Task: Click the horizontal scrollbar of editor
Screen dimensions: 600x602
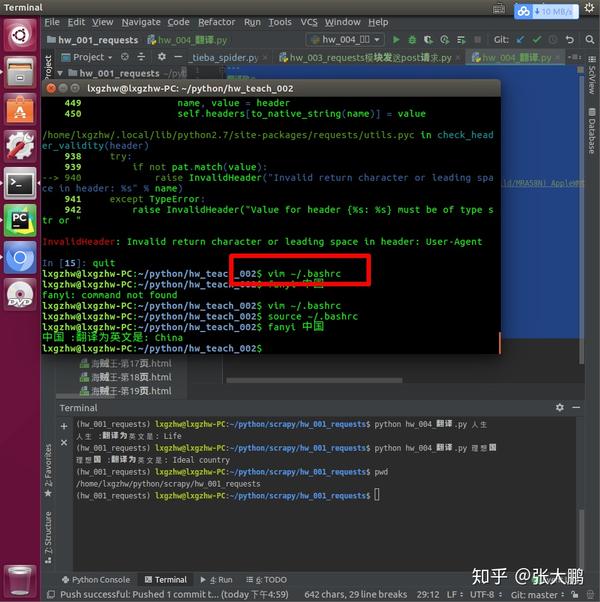Action: point(314,380)
